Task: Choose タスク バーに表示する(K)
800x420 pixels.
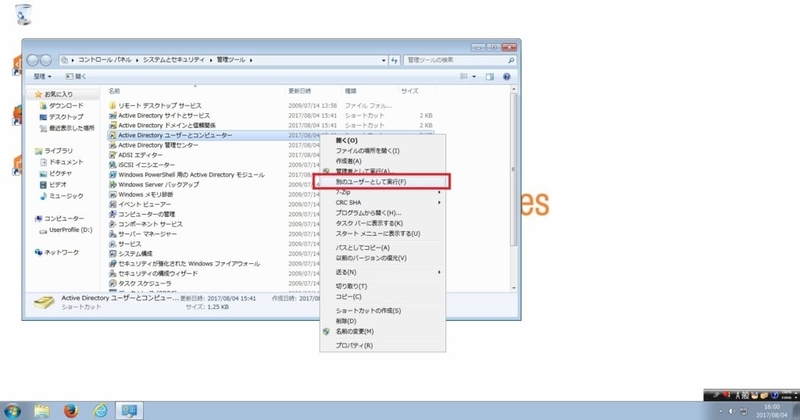Action: (383, 224)
